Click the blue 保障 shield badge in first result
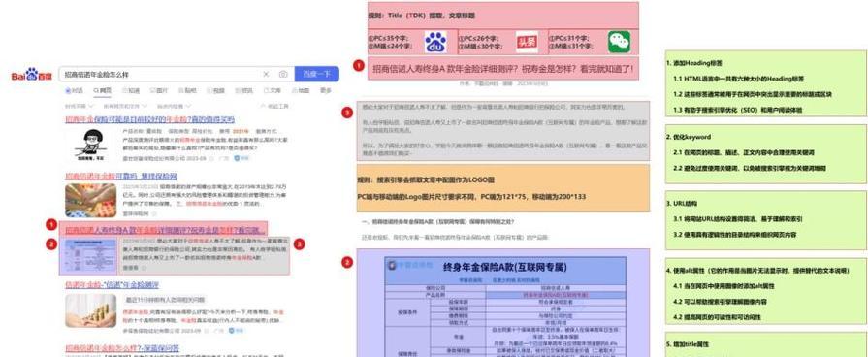The image size is (868, 357). click(x=241, y=158)
